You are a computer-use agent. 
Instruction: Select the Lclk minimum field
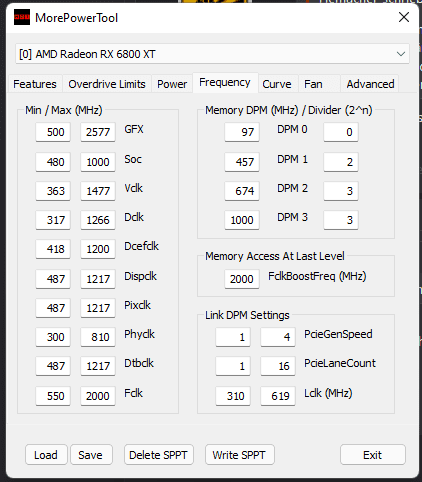pos(233,396)
